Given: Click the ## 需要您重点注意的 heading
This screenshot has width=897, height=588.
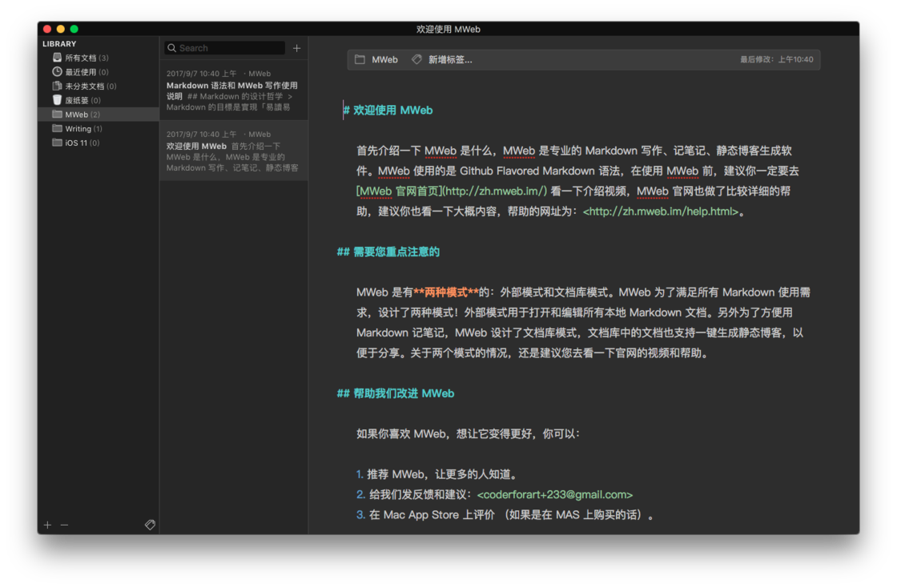Looking at the screenshot, I should click(388, 252).
